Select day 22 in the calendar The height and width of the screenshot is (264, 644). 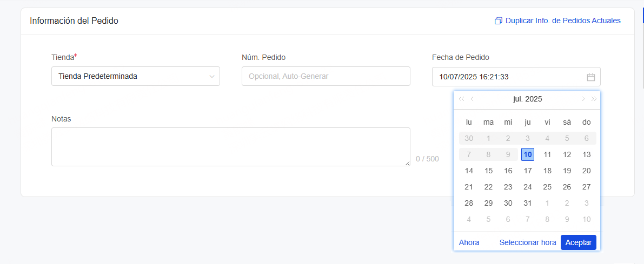coord(488,187)
